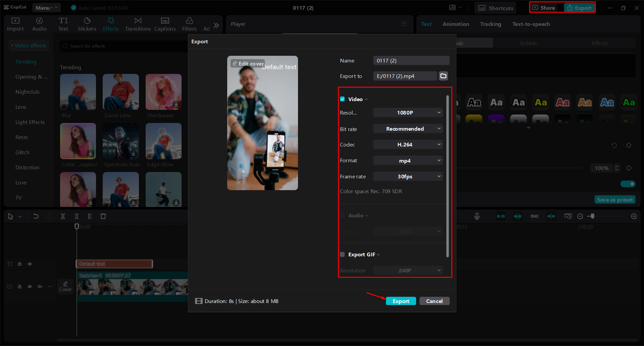Screen dimensions: 644x346
Task: Open the GIF Resolution 240P dropdown
Action: point(408,270)
